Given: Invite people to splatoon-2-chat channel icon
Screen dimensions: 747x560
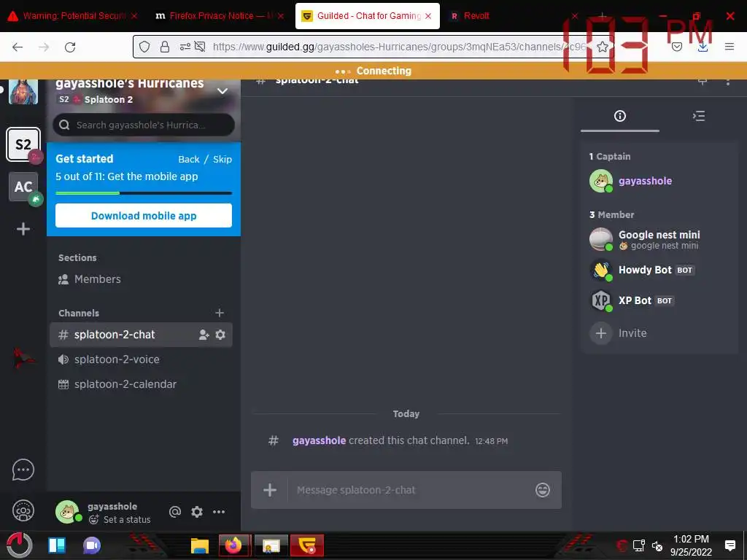Looking at the screenshot, I should coord(204,335).
